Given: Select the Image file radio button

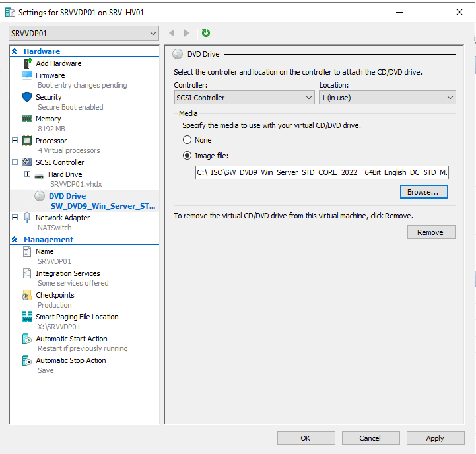Looking at the screenshot, I should pyautogui.click(x=187, y=156).
